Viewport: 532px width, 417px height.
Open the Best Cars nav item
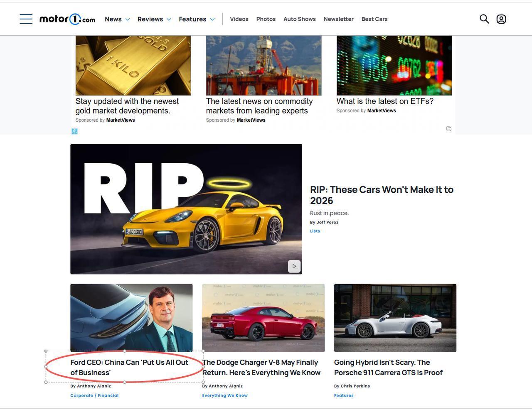[374, 19]
